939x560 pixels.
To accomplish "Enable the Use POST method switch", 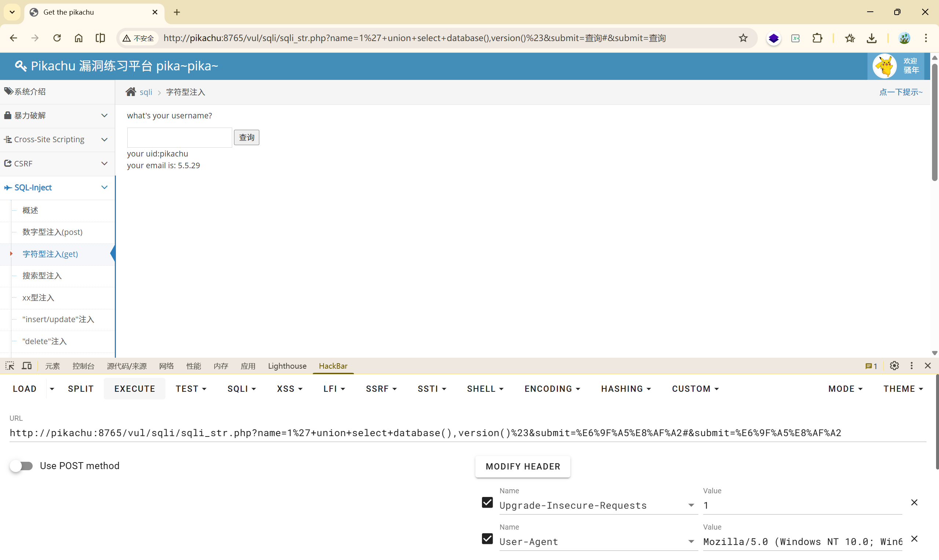I will pyautogui.click(x=22, y=466).
